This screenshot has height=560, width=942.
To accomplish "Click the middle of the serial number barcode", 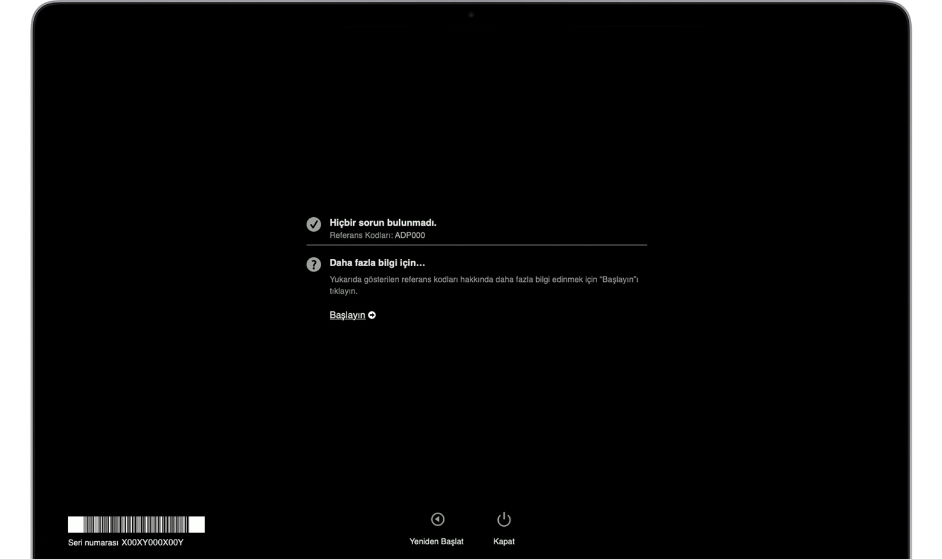I will [136, 524].
